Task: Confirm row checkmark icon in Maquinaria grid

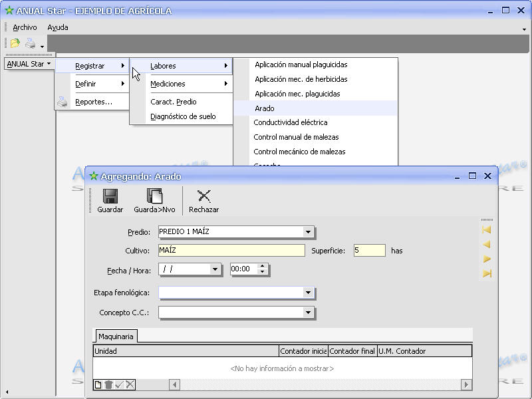Action: pos(119,384)
